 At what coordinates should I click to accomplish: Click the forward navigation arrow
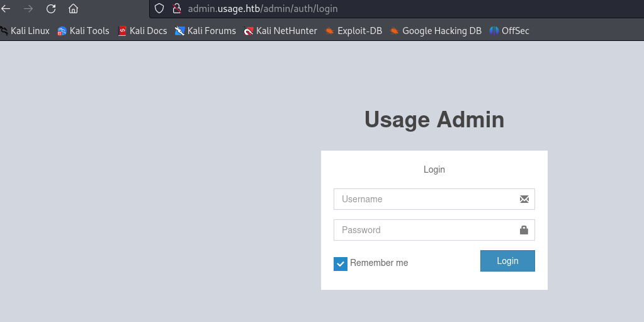28,9
